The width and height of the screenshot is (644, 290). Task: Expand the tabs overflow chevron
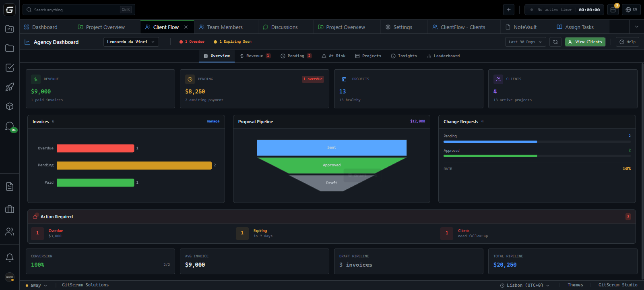point(636,27)
